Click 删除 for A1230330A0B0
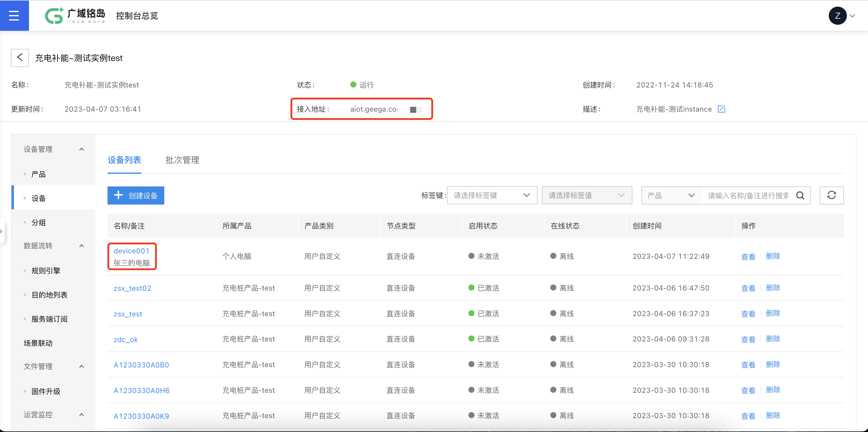Viewport: 868px width, 432px height. [773, 364]
